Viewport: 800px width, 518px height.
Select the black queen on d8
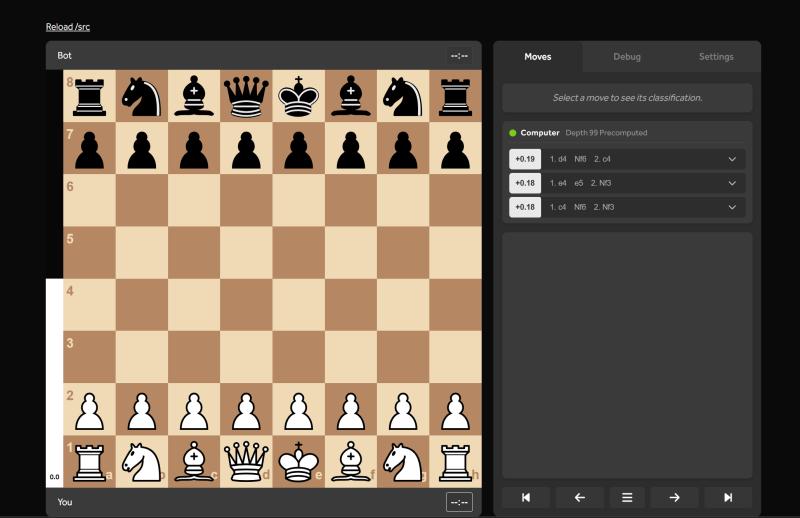(246, 96)
